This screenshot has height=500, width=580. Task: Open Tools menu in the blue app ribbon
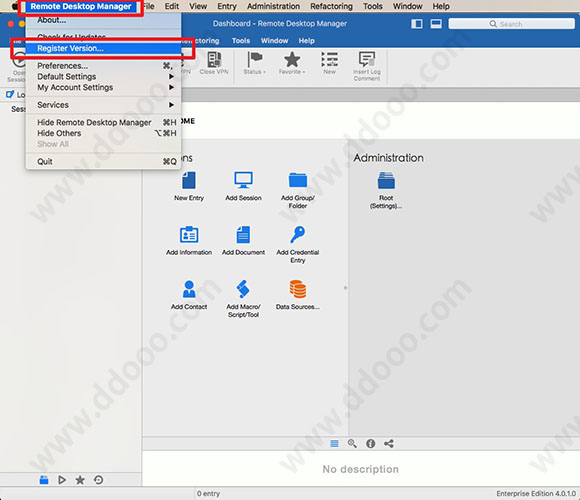[x=241, y=41]
